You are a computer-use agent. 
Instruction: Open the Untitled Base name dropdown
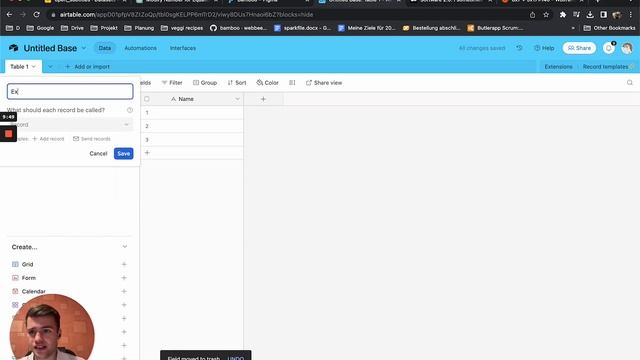coord(84,48)
